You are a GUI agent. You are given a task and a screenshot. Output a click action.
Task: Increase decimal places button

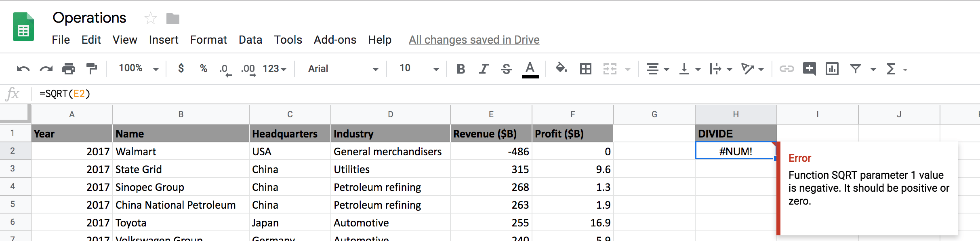tap(248, 70)
